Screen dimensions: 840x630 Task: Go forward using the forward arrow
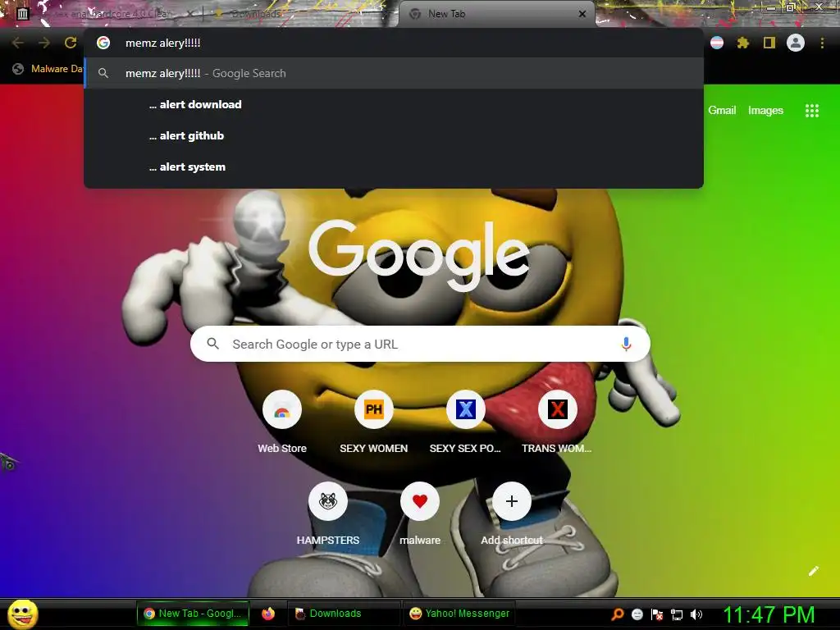[x=44, y=43]
